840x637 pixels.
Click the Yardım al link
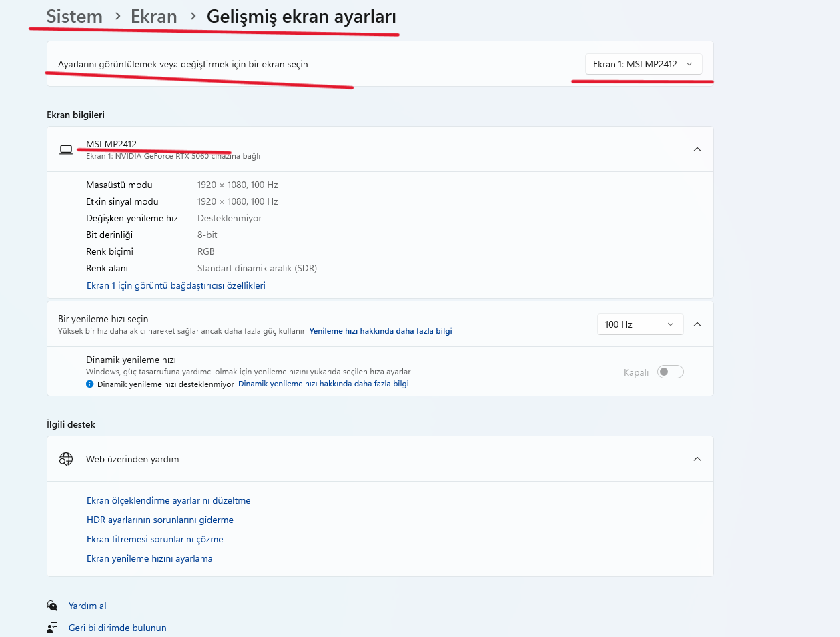(x=87, y=606)
